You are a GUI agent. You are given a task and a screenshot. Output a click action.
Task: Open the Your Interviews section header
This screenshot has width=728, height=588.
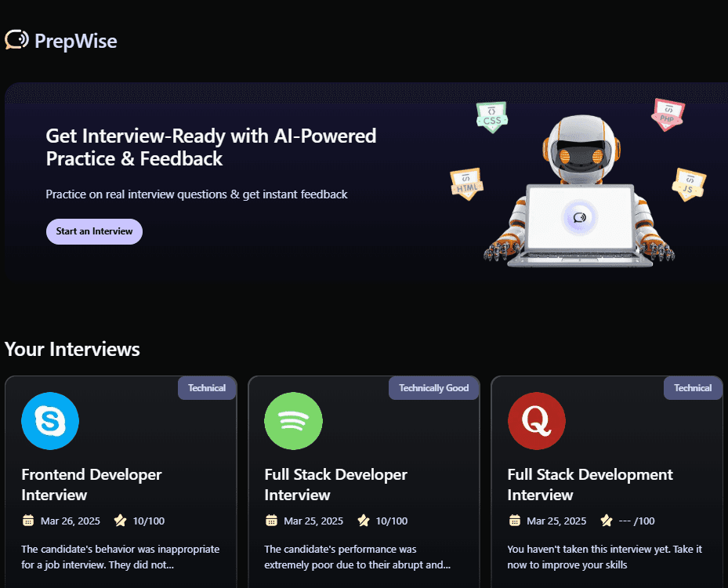point(72,350)
